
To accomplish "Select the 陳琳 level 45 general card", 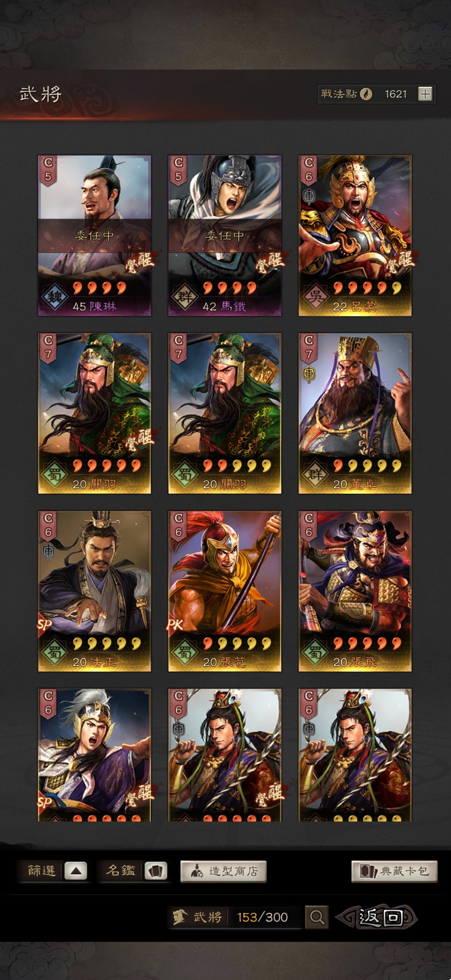I will point(94,236).
